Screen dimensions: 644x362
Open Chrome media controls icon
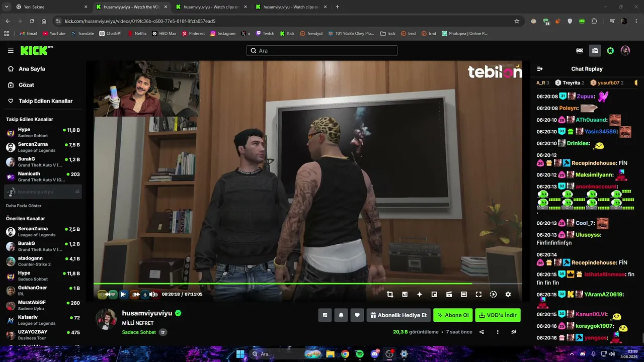pyautogui.click(x=612, y=21)
